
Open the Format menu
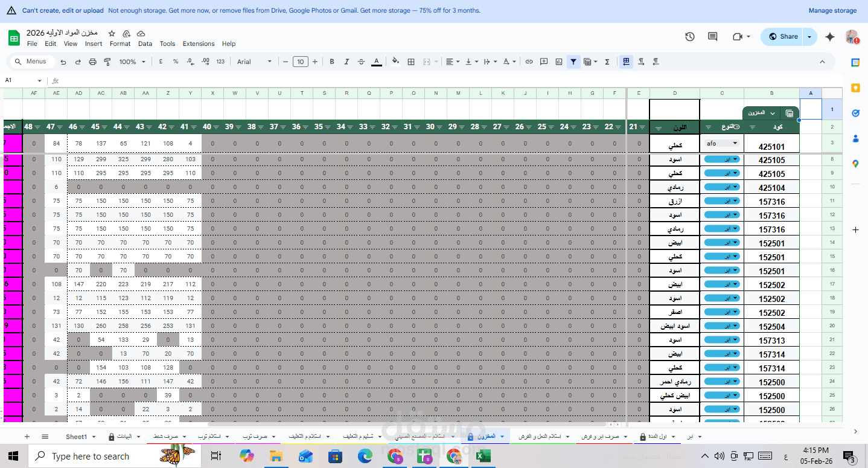pos(120,43)
